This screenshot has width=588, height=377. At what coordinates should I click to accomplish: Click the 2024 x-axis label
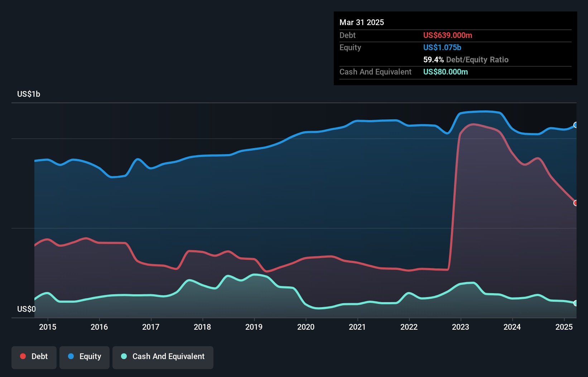(x=512, y=327)
